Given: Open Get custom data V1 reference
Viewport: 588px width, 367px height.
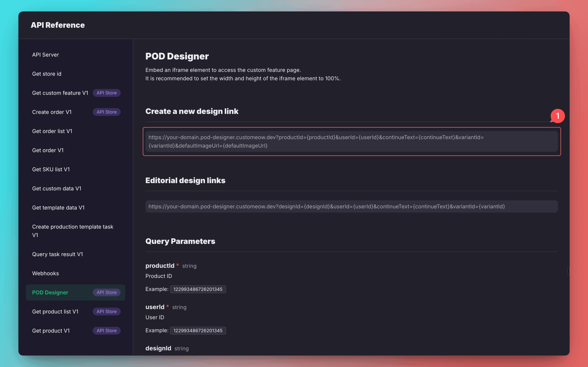Looking at the screenshot, I should (57, 189).
